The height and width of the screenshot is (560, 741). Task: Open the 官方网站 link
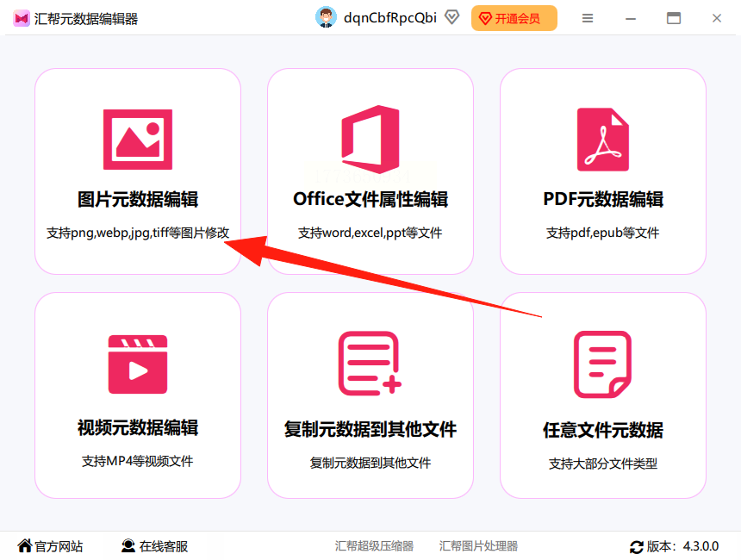click(59, 546)
